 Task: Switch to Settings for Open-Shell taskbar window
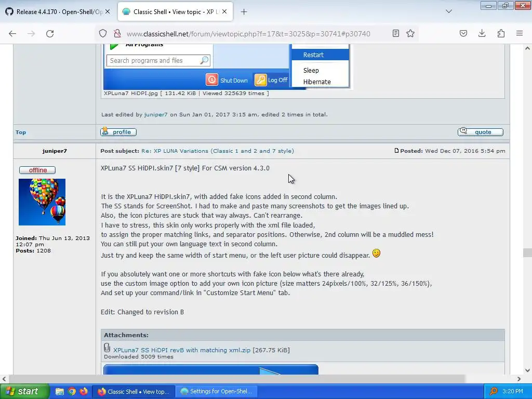point(217,392)
